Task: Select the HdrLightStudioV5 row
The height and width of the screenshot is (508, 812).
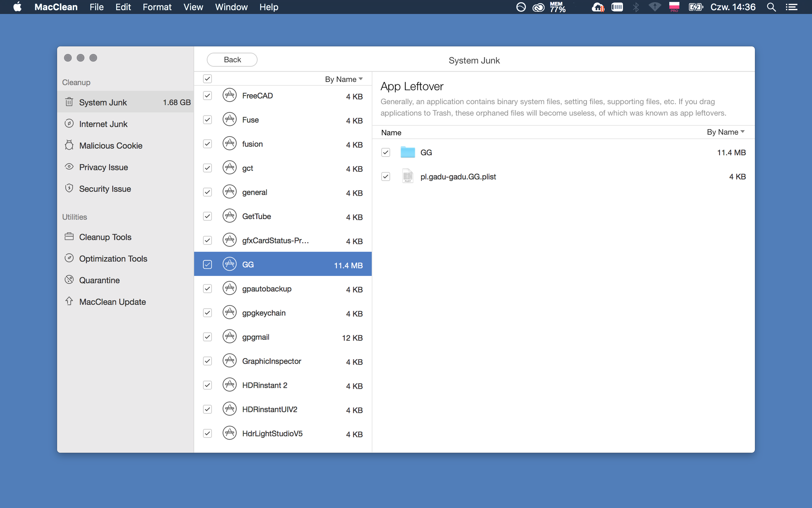Action: tap(283, 434)
